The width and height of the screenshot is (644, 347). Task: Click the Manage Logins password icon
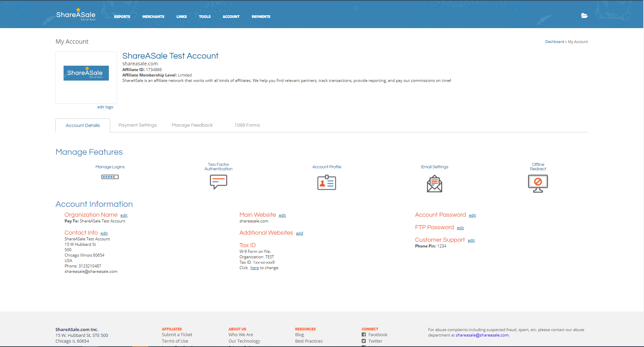(x=110, y=177)
